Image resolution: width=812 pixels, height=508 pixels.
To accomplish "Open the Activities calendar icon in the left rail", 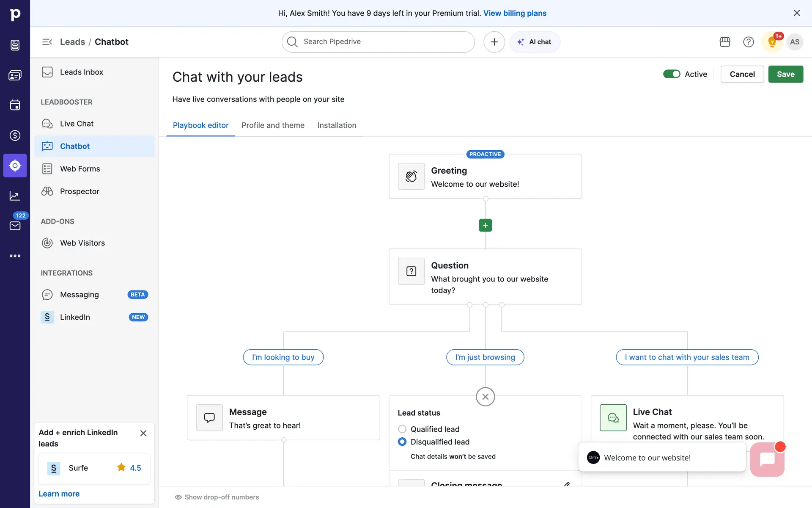I will pyautogui.click(x=15, y=105).
